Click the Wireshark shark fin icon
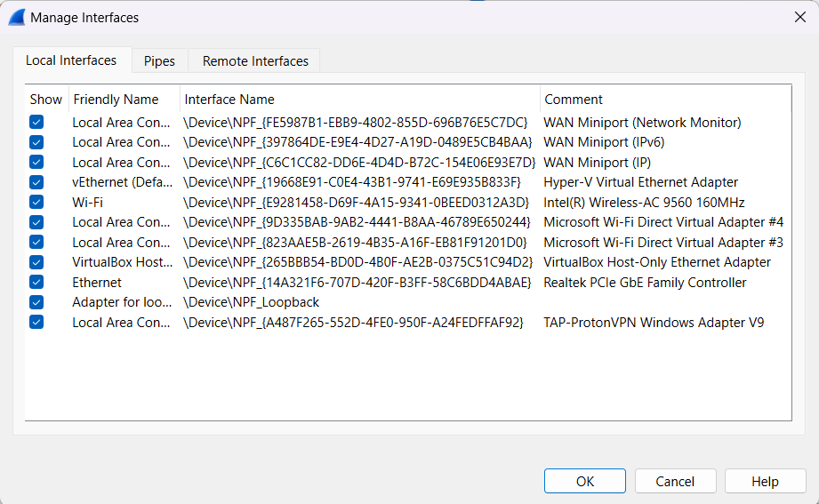This screenshot has height=504, width=819. pyautogui.click(x=16, y=17)
